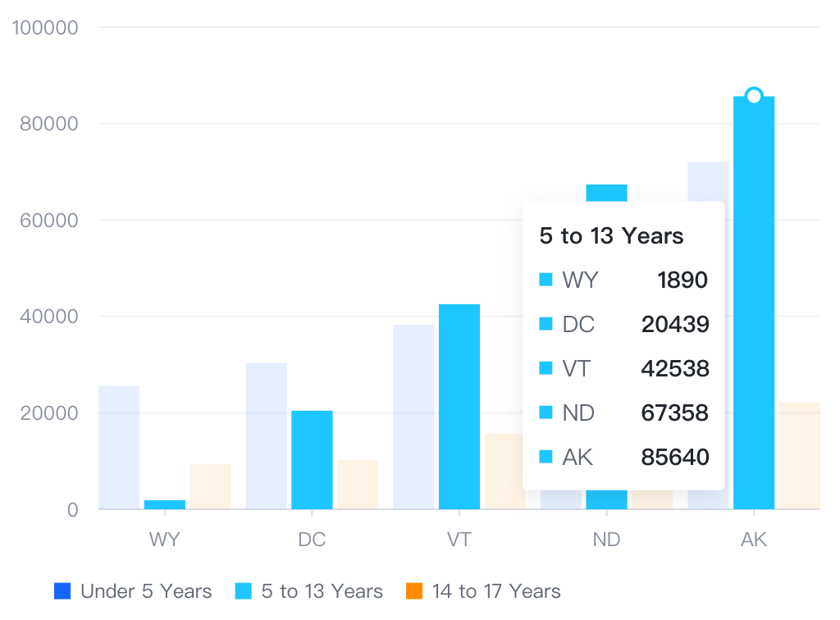This screenshot has width=840, height=620.
Task: Click the AK x-axis label
Action: [754, 539]
